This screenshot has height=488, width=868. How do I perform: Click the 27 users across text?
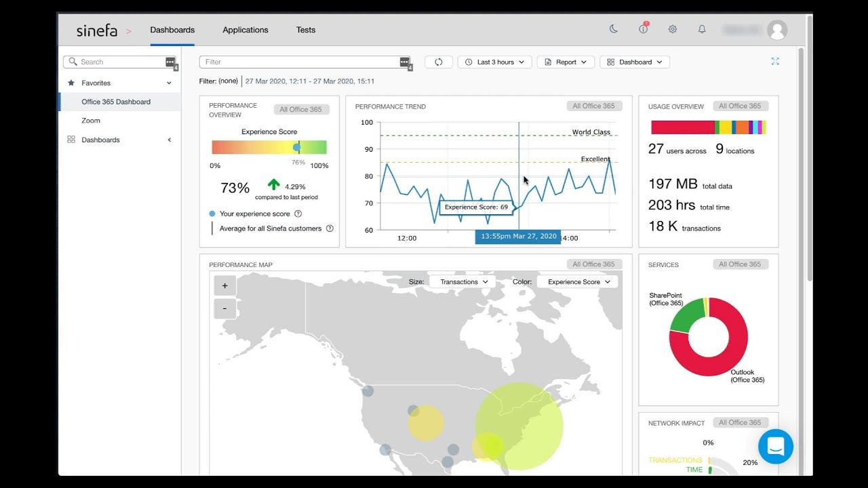(x=677, y=149)
